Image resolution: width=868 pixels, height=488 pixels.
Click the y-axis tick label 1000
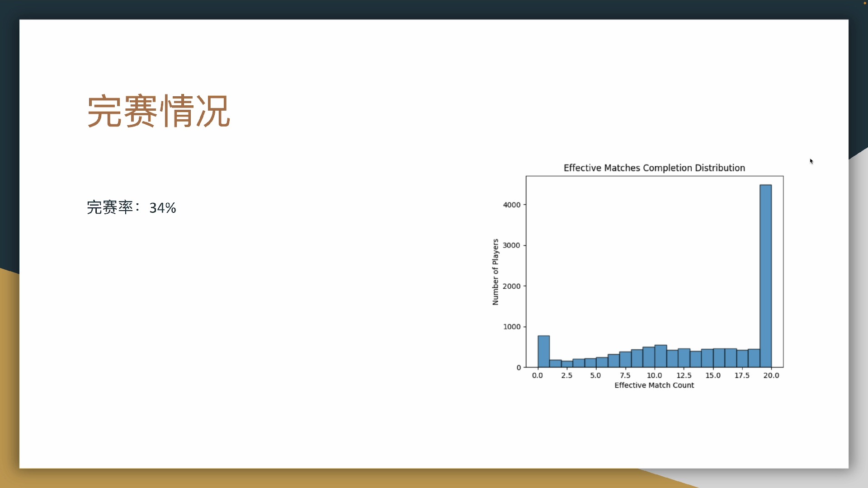click(512, 327)
